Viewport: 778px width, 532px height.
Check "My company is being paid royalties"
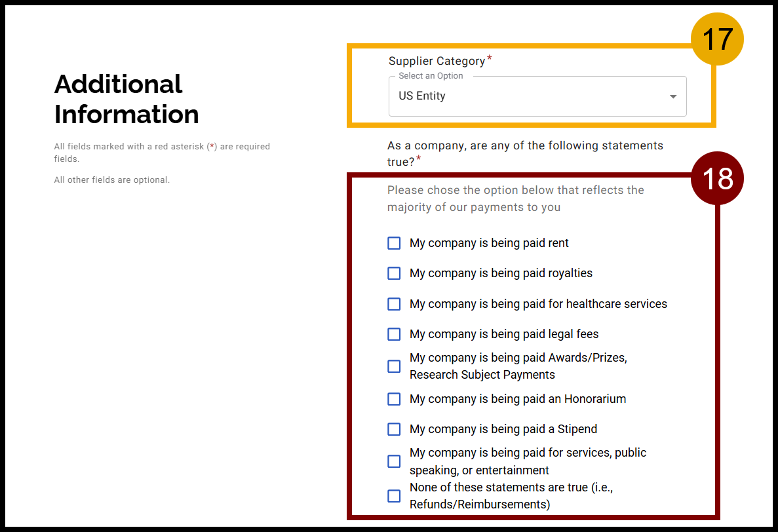point(394,273)
